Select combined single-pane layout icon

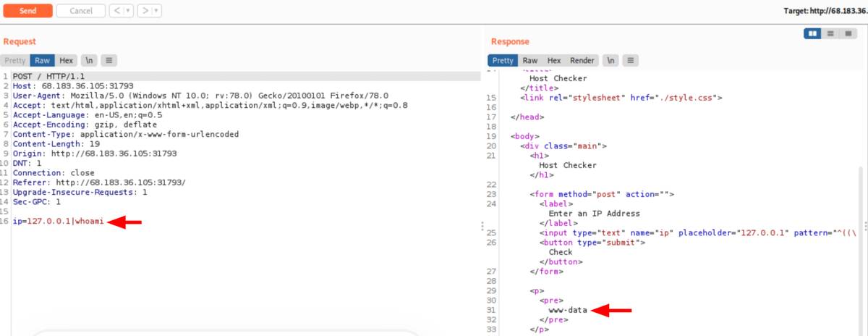tap(848, 33)
